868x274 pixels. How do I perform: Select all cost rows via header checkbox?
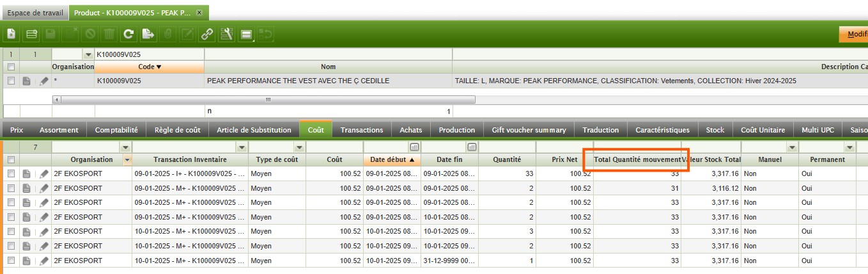pyautogui.click(x=11, y=159)
